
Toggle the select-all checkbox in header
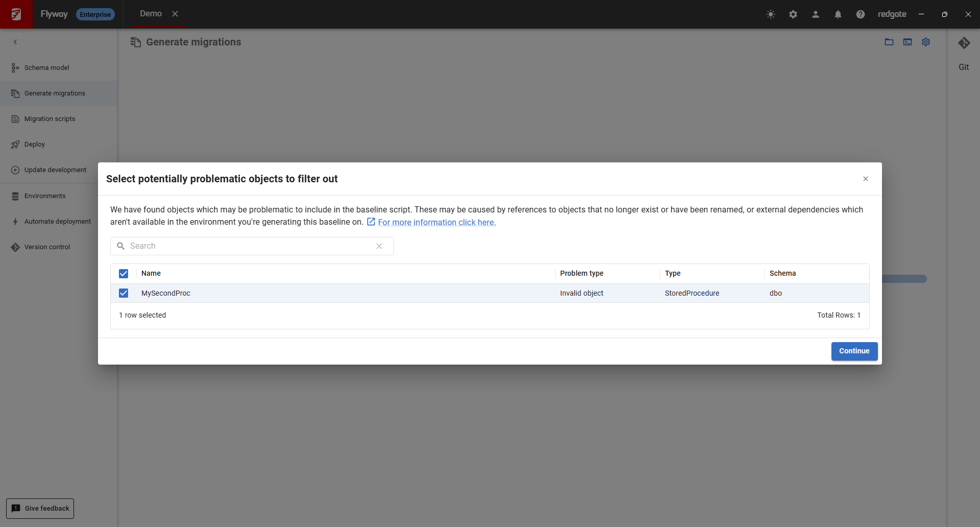124,274
